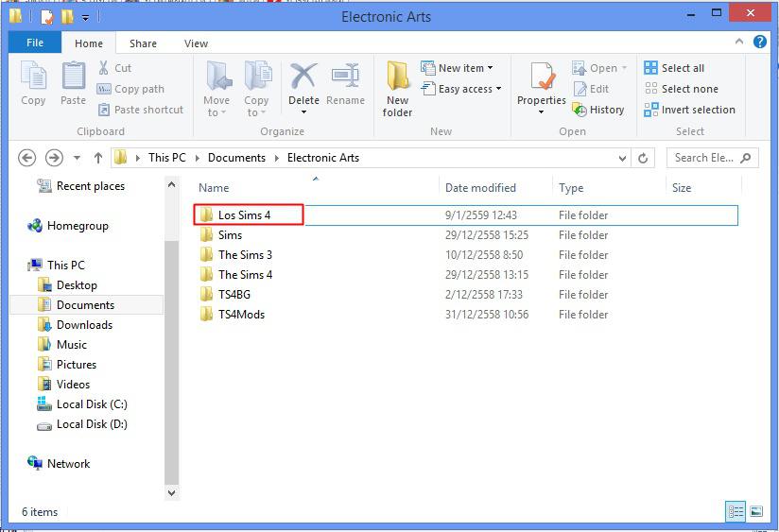The height and width of the screenshot is (532, 779).
Task: Select the TS4BG folder
Action: pos(466,295)
